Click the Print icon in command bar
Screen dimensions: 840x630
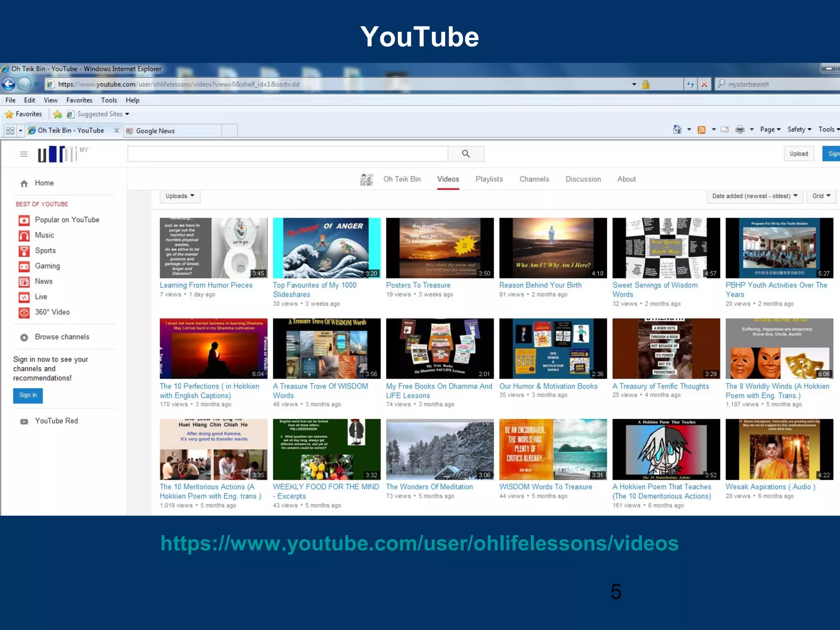click(x=740, y=130)
